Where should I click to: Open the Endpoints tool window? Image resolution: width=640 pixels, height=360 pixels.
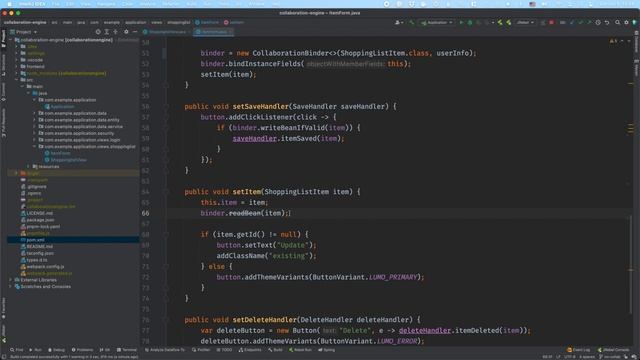(250, 350)
